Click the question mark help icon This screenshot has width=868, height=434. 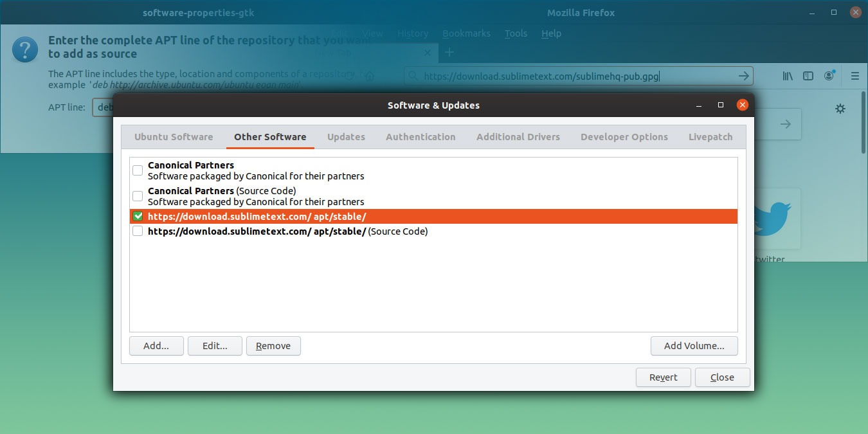(x=24, y=48)
